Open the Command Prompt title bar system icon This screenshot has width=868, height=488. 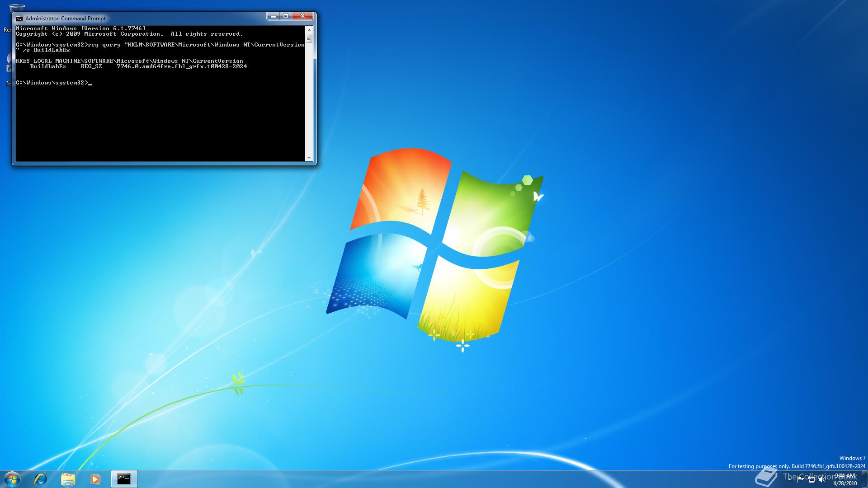tap(19, 19)
